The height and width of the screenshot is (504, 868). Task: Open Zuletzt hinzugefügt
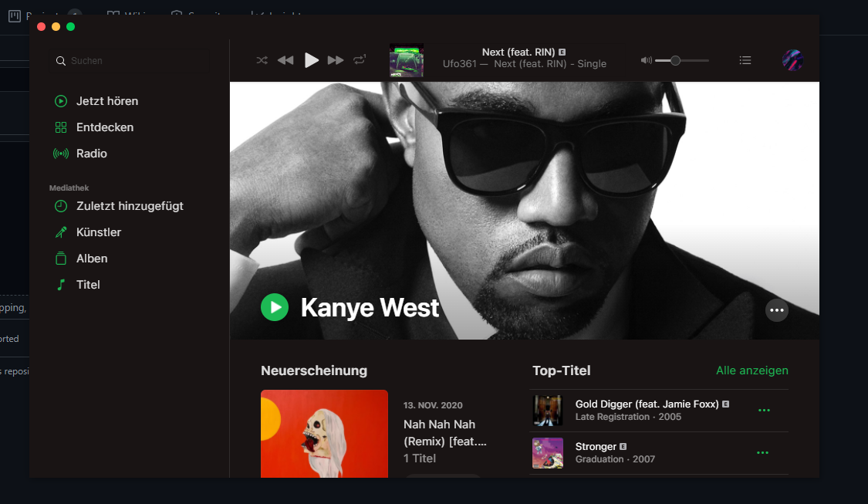129,205
